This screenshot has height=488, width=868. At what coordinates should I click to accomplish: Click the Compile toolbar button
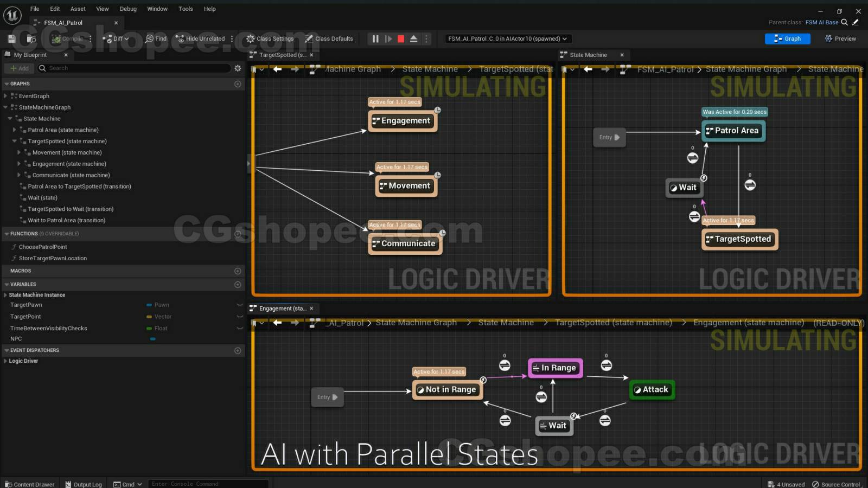(67, 38)
